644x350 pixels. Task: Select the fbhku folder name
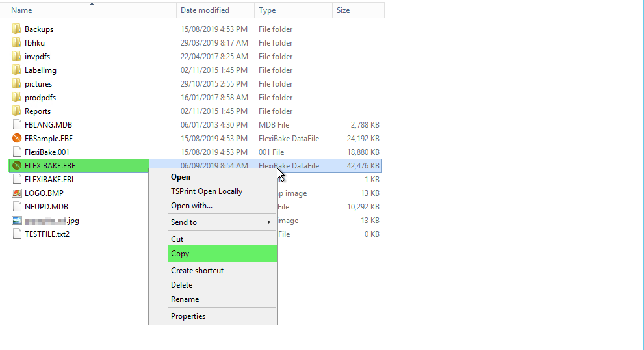[x=34, y=42]
